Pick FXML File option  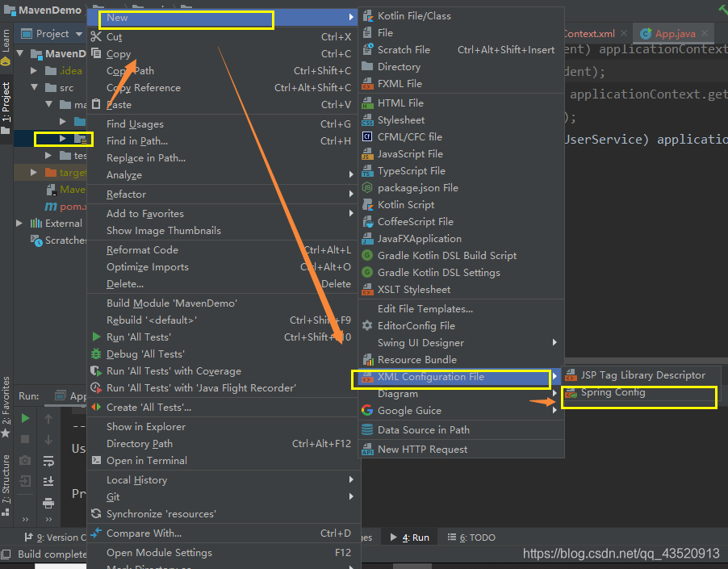pyautogui.click(x=461, y=84)
